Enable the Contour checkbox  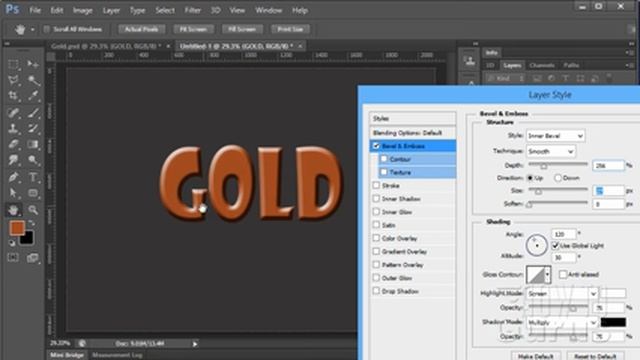point(384,159)
